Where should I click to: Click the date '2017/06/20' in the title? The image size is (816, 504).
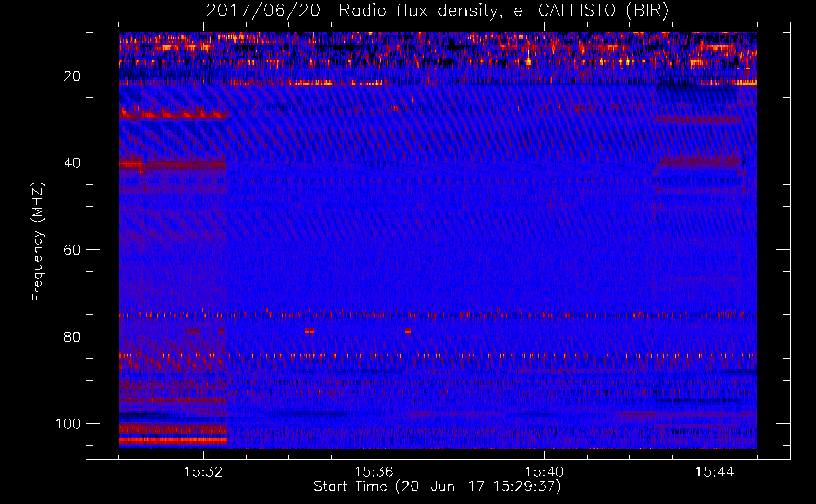tap(263, 11)
